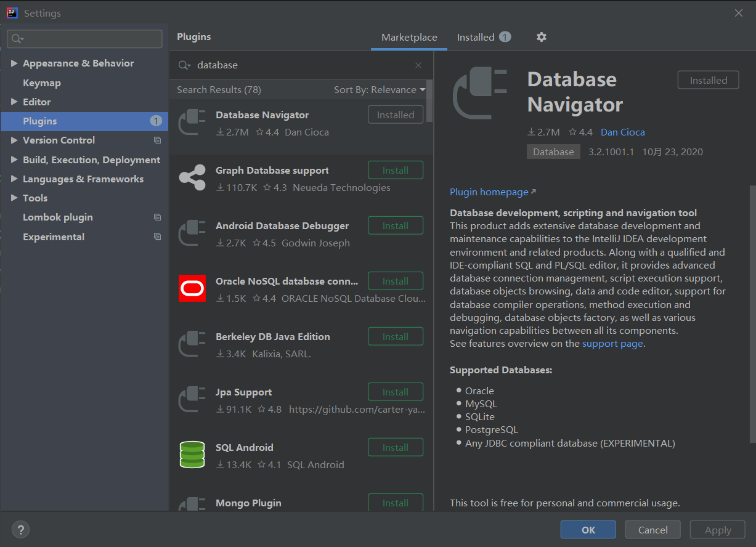Click inside the settings search field

pyautogui.click(x=84, y=39)
